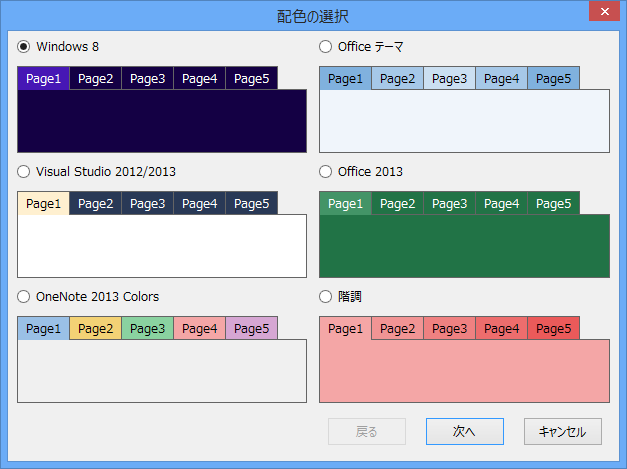
Task: Switch to Page4 in Visual Studio preview
Action: click(x=200, y=204)
